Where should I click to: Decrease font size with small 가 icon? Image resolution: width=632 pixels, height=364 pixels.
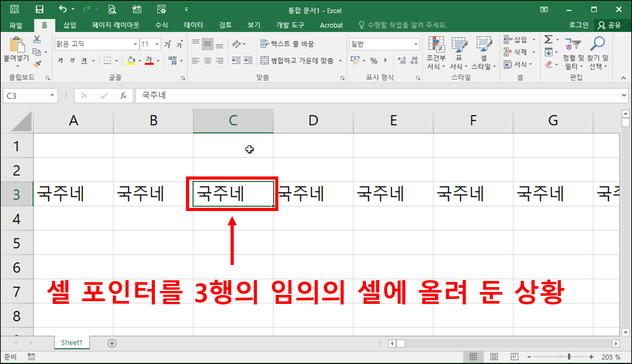click(179, 44)
